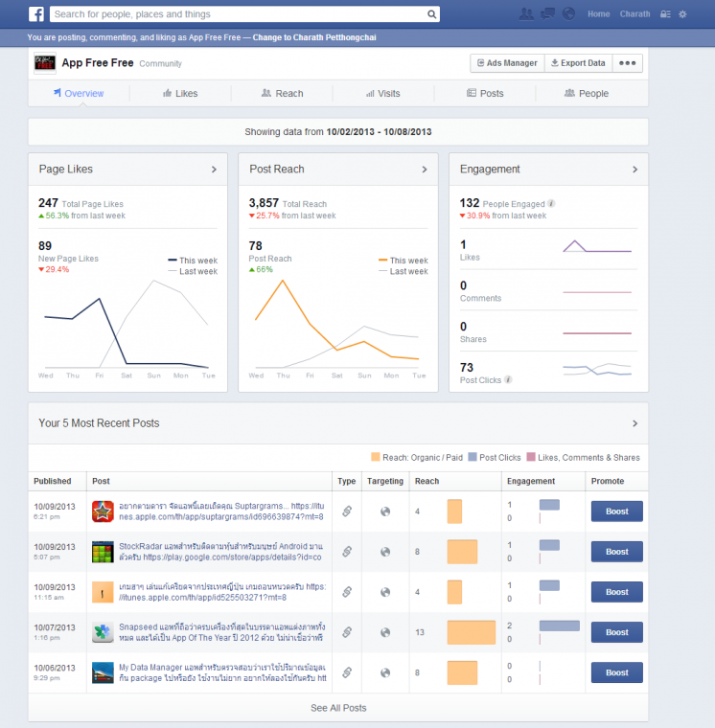Viewport: 715px width, 728px height.
Task: Click the Export Data button
Action: 578,63
